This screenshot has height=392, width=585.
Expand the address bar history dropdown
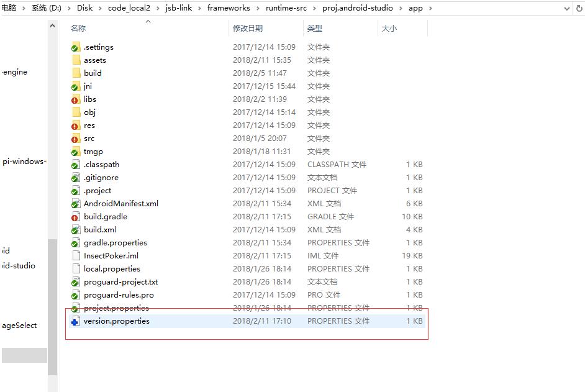(x=566, y=9)
